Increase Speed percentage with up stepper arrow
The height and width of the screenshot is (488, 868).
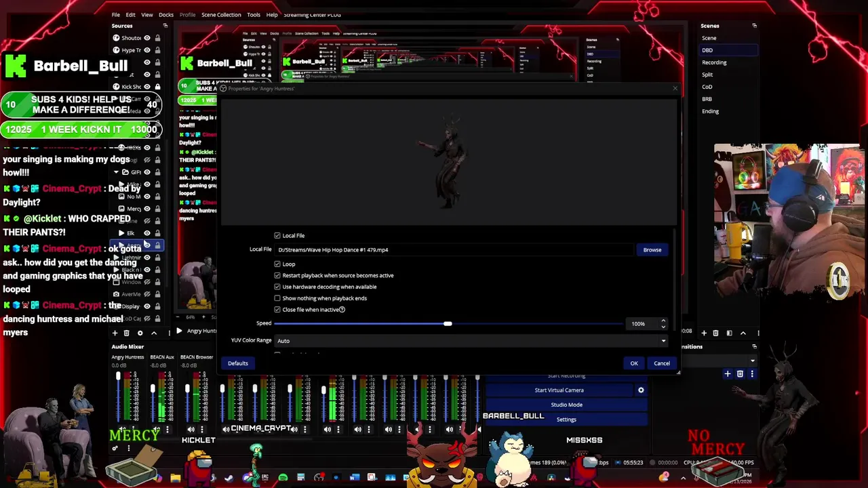pos(663,321)
